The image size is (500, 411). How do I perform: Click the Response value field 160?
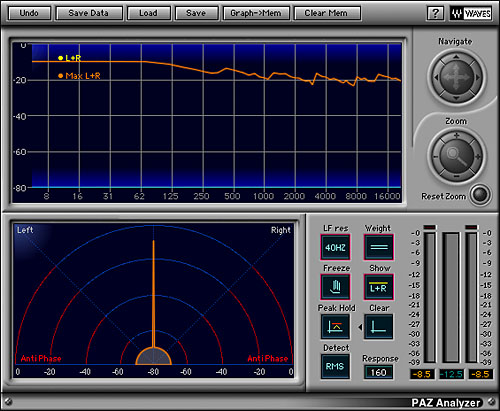point(378,372)
